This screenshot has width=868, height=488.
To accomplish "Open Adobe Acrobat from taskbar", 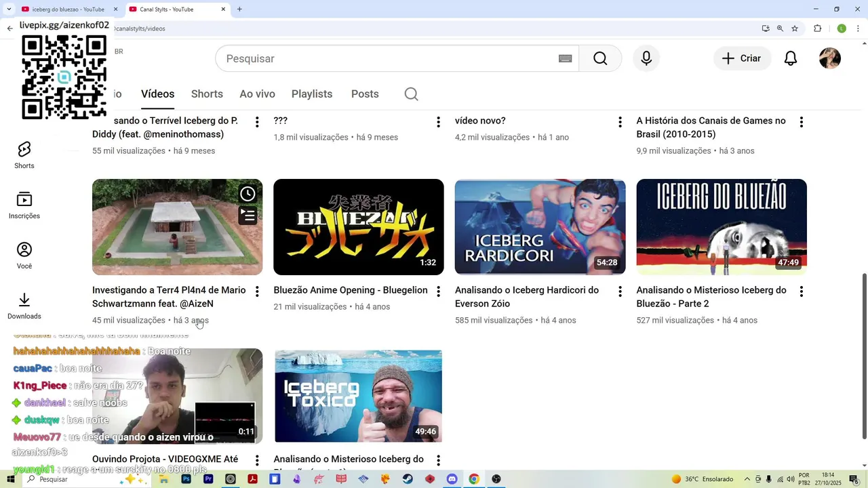I will pyautogui.click(x=252, y=479).
